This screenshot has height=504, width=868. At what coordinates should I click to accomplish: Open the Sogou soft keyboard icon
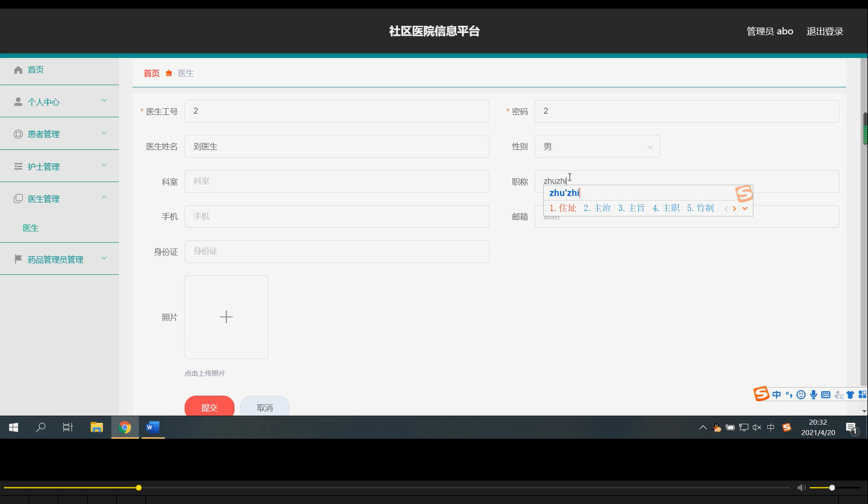[x=826, y=395]
